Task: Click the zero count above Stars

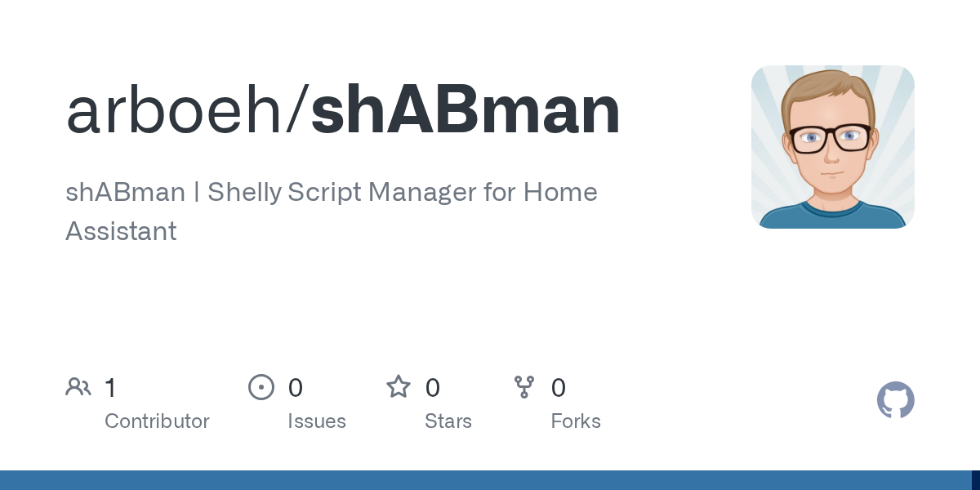Action: pos(433,388)
